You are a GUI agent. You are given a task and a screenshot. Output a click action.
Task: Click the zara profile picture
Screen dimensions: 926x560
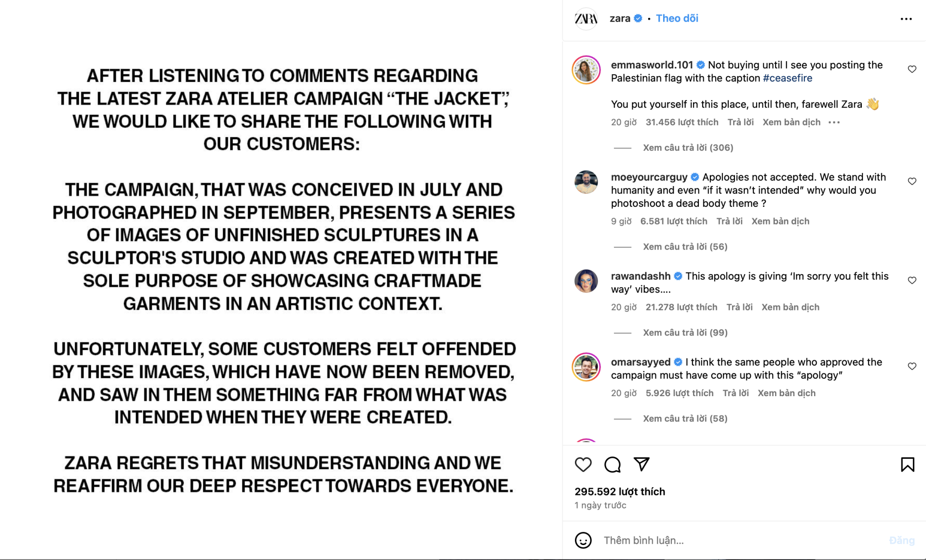coord(586,18)
